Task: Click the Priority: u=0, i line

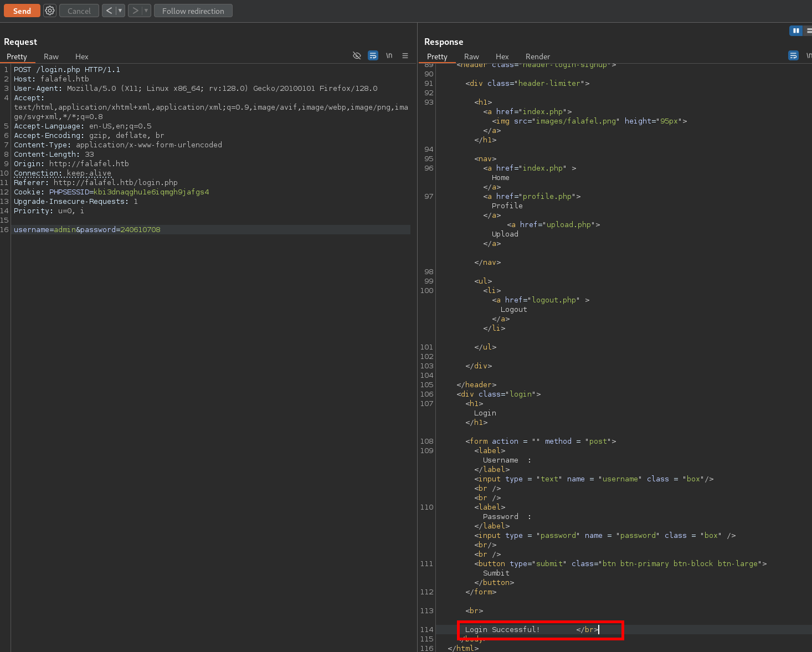Action: point(49,211)
